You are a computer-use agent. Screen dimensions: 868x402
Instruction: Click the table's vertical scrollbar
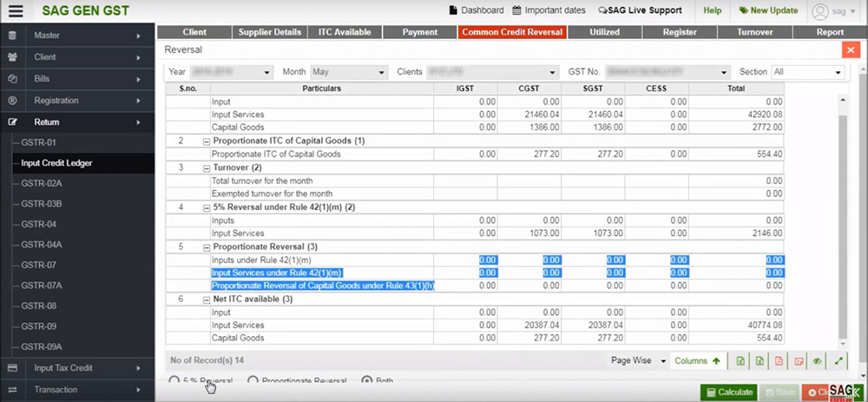842,217
